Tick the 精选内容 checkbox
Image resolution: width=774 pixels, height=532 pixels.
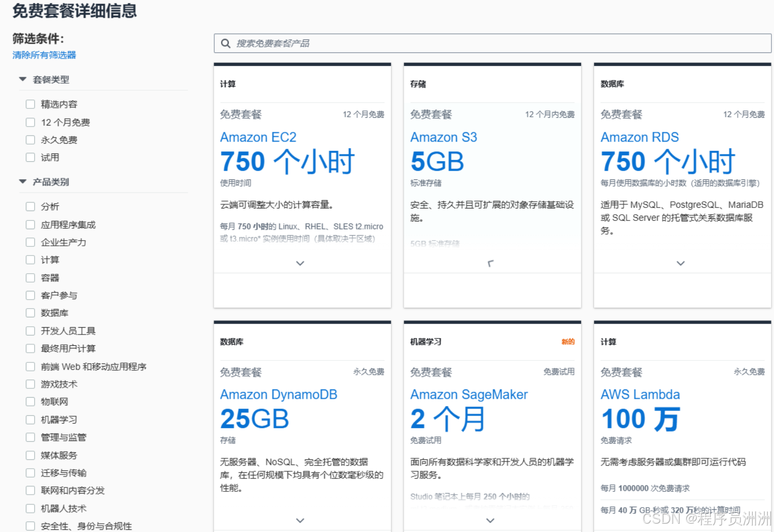[31, 104]
